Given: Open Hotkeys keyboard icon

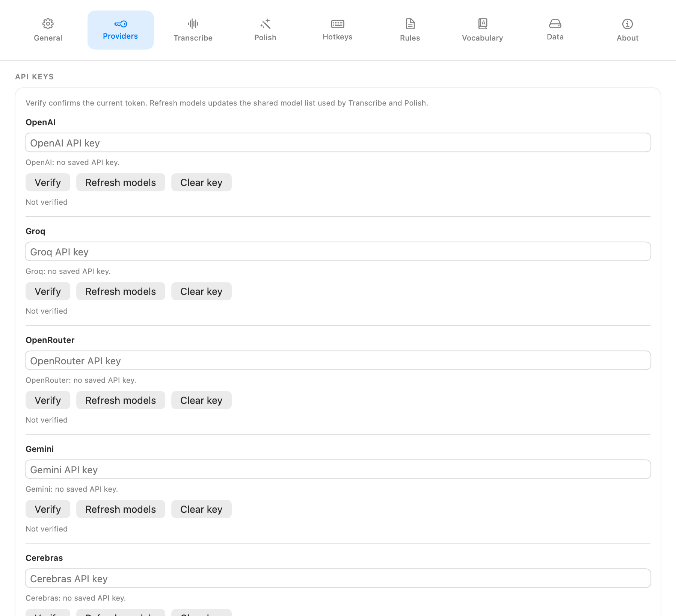Looking at the screenshot, I should pos(338,24).
